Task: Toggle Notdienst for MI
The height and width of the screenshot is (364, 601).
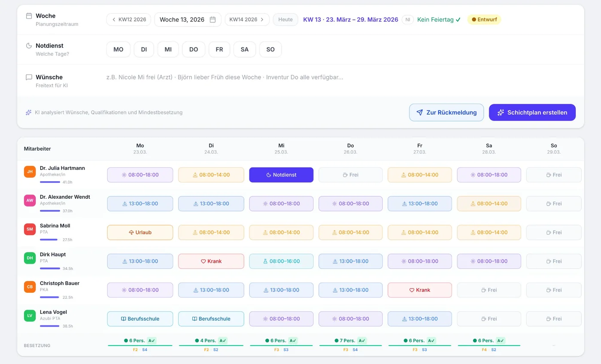Action: tap(168, 49)
